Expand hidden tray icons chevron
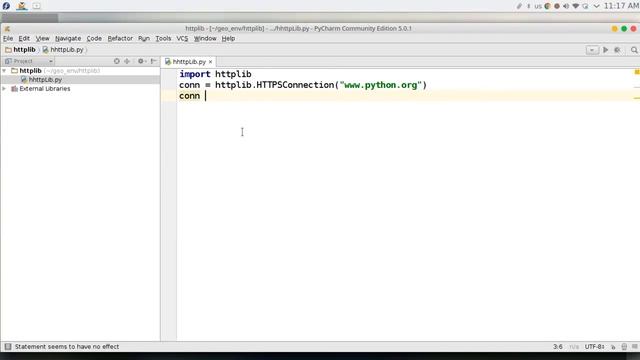This screenshot has width=640, height=360. pyautogui.click(x=596, y=6)
